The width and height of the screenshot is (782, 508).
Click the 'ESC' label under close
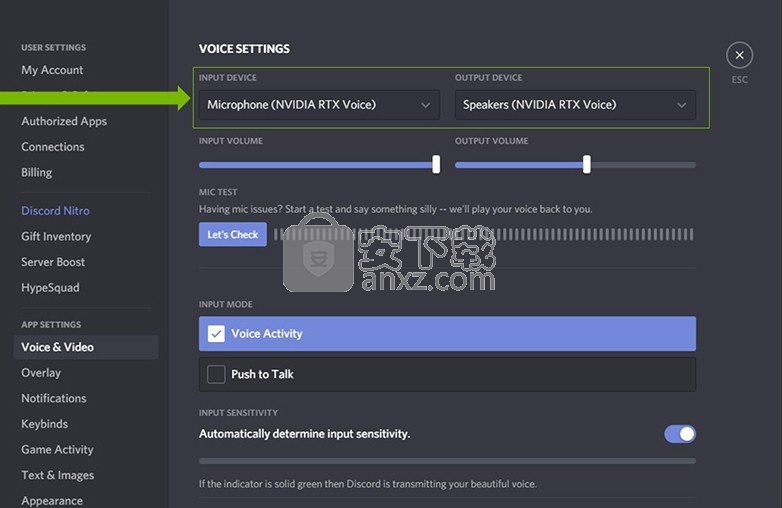(x=739, y=80)
